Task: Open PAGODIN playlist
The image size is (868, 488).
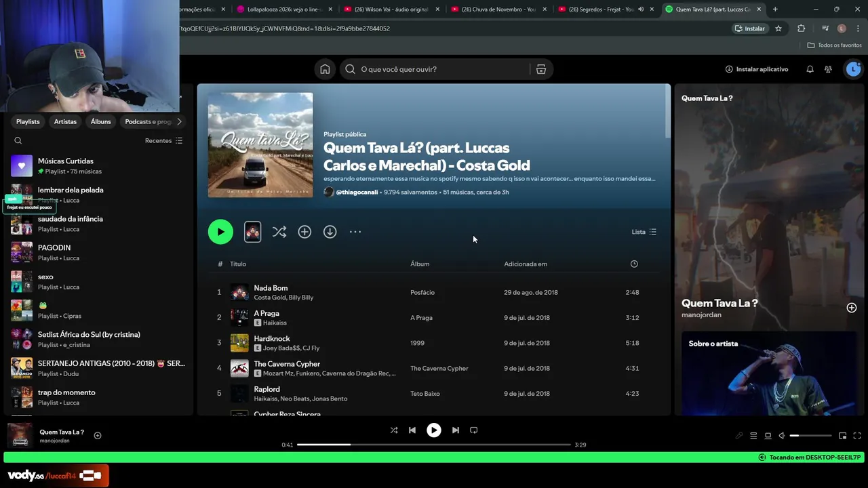Action: click(x=98, y=253)
